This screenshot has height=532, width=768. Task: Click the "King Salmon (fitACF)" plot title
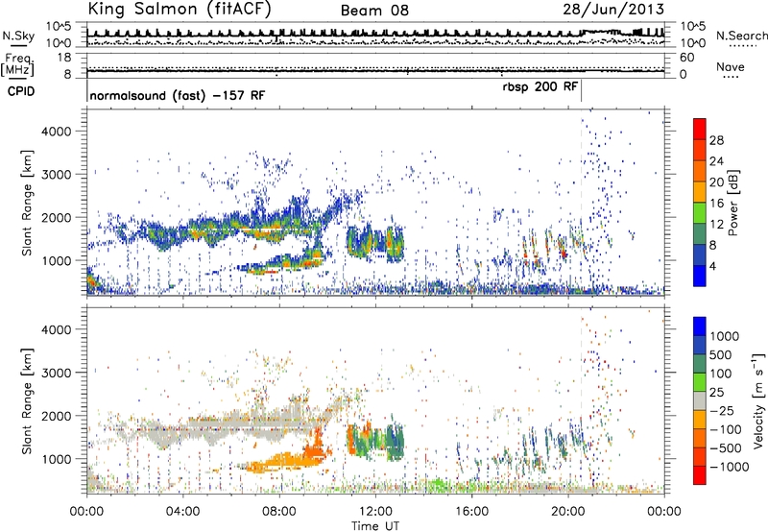[x=179, y=9]
